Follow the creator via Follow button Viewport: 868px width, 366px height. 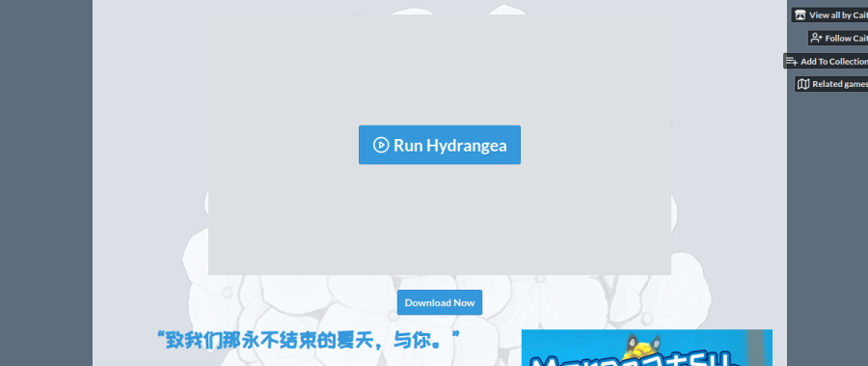point(837,39)
